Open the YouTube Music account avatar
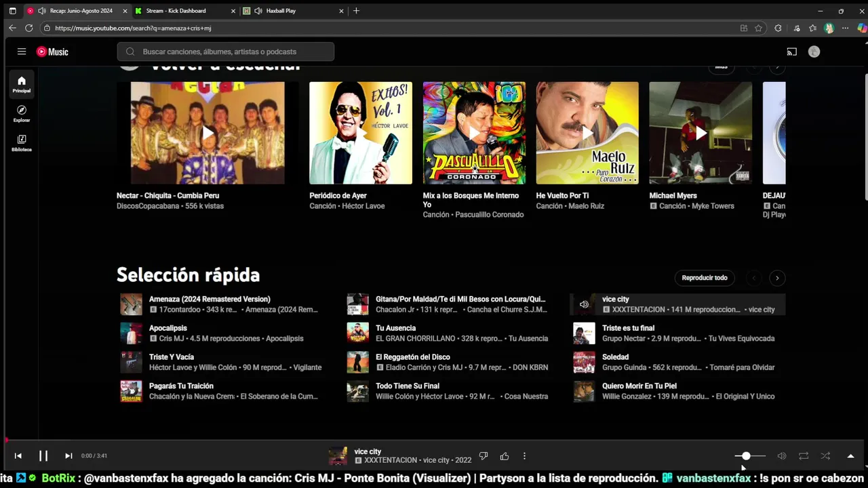 [814, 52]
